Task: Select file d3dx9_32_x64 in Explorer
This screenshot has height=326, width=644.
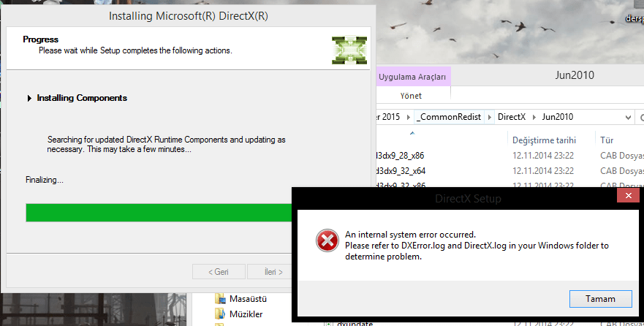Action: (400, 171)
